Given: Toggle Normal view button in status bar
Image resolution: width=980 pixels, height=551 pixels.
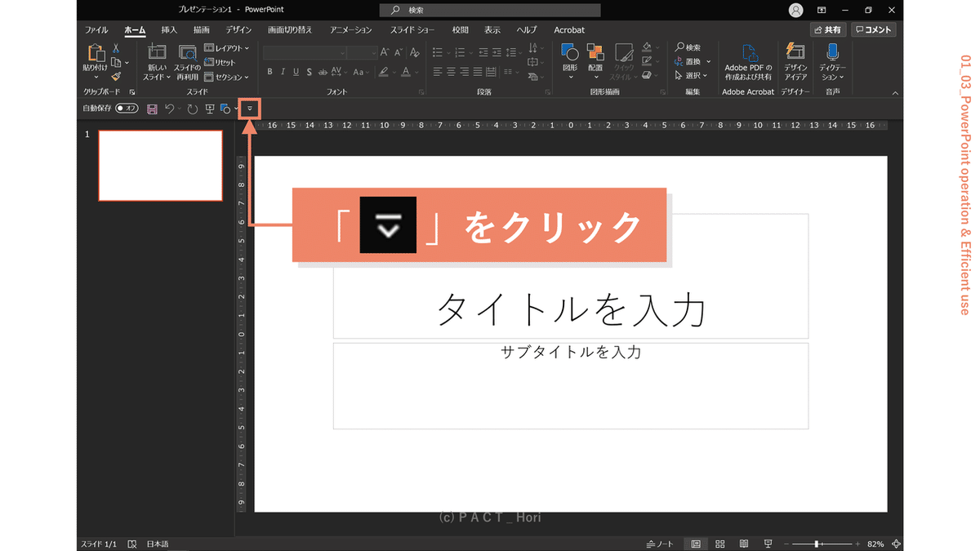Looking at the screenshot, I should (696, 544).
